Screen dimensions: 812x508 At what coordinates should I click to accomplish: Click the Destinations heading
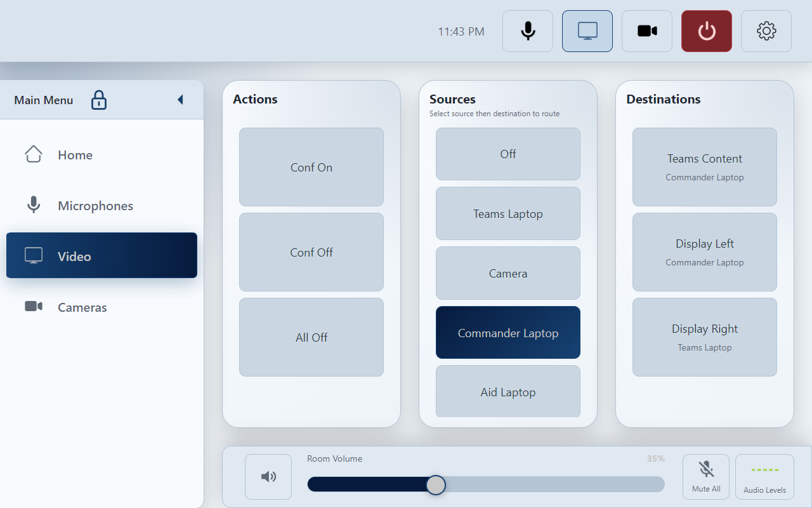[x=664, y=99]
